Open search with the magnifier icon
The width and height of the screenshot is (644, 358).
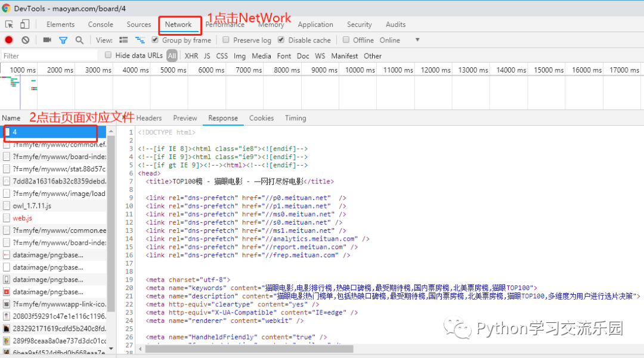(79, 40)
